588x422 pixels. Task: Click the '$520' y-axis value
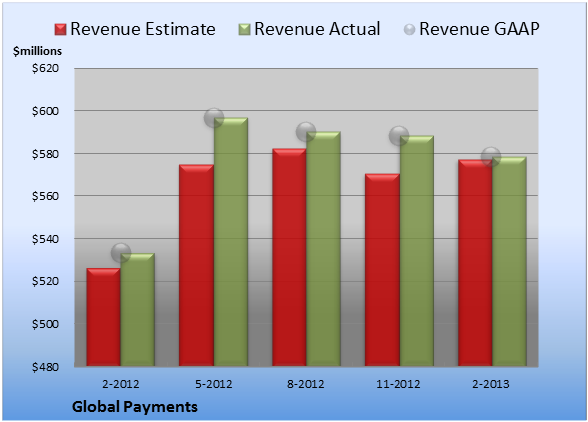click(45, 281)
